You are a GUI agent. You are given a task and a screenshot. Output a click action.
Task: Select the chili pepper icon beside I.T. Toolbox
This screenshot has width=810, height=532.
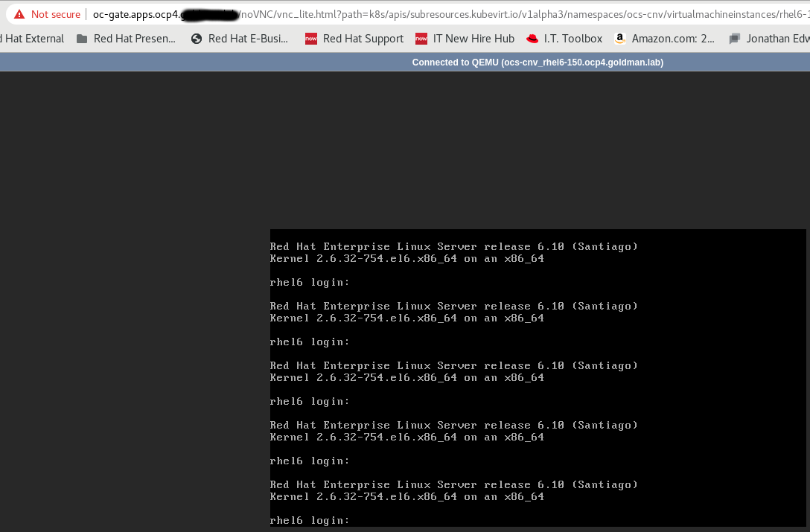click(531, 38)
